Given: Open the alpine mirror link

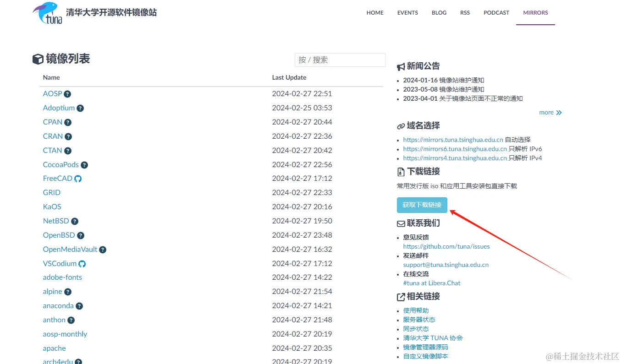Looking at the screenshot, I should [53, 292].
